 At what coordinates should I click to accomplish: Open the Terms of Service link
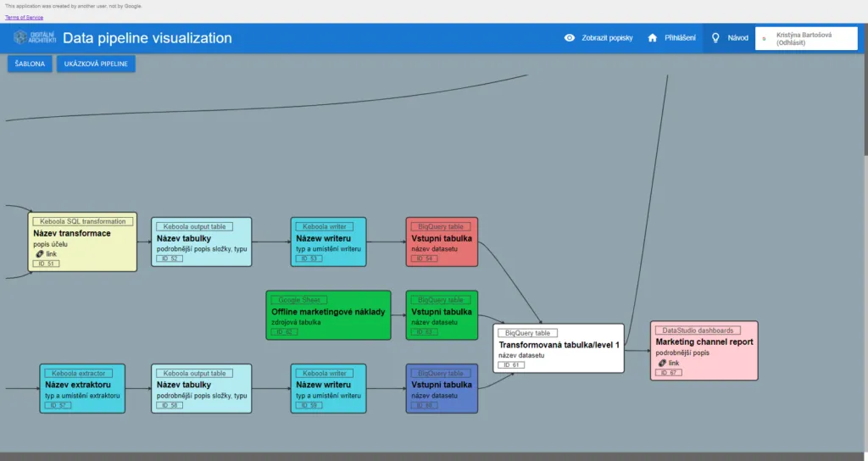[x=24, y=17]
